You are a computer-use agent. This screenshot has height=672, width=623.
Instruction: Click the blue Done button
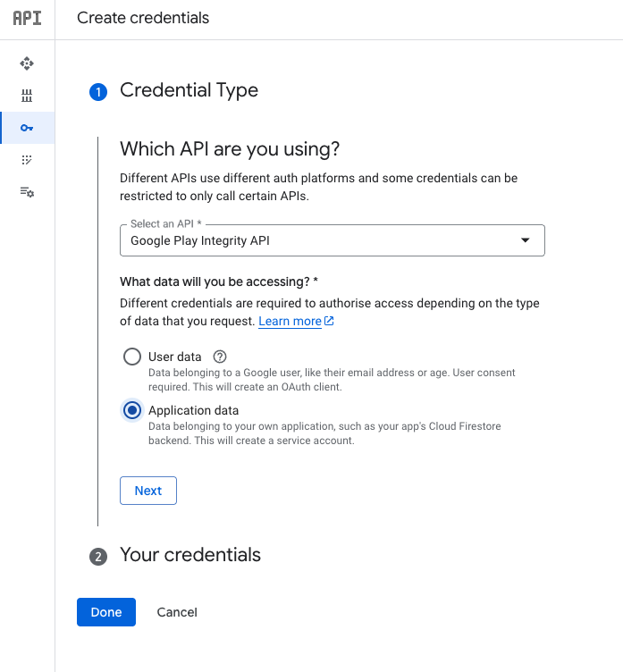click(x=106, y=612)
